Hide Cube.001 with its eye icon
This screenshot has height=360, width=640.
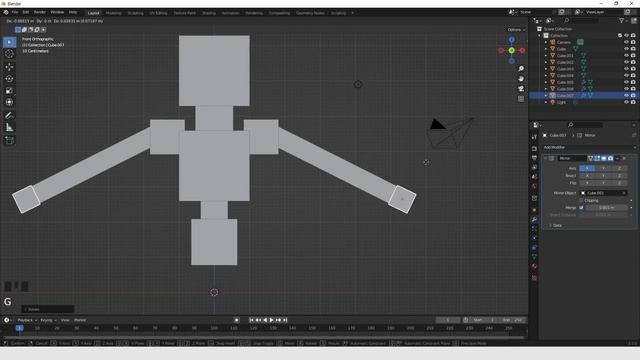tap(627, 56)
